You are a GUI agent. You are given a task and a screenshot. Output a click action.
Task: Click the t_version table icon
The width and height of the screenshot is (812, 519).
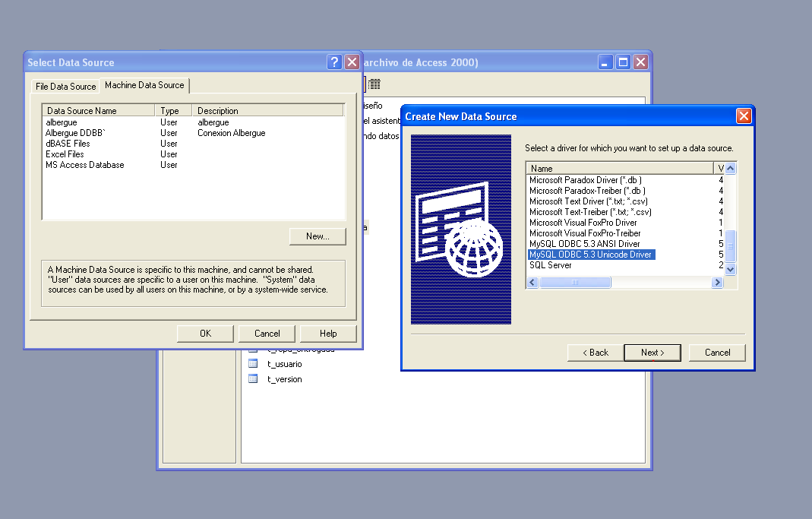coord(254,379)
